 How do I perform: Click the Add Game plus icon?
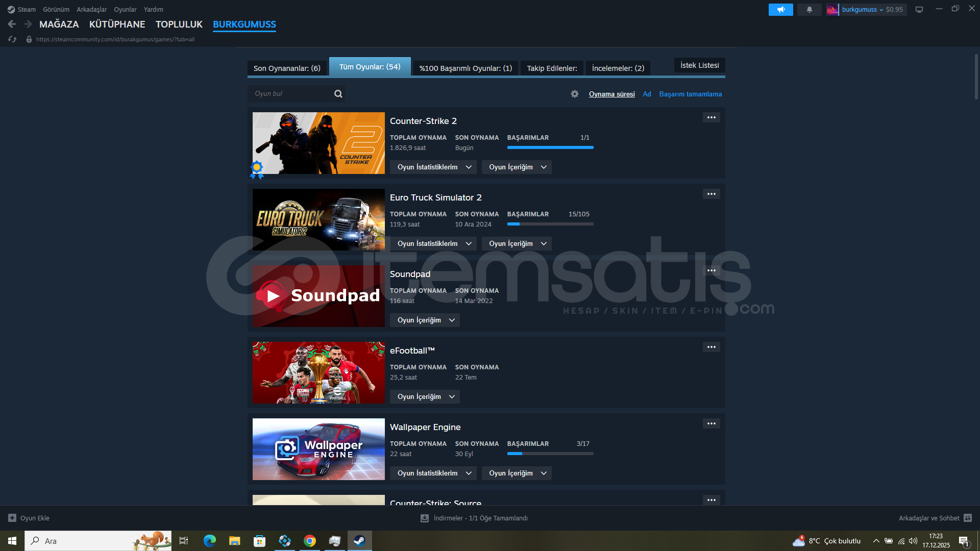click(12, 518)
